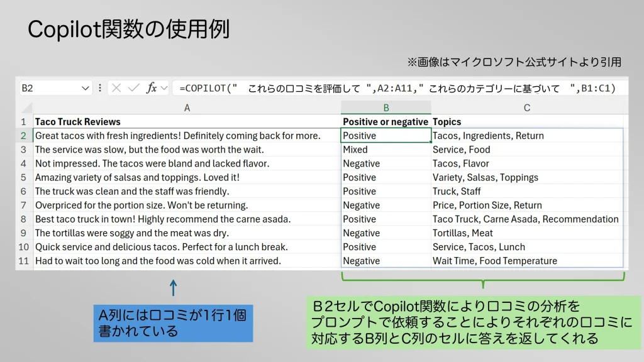Click the 'Tortillas, Meat' cell

(x=527, y=233)
